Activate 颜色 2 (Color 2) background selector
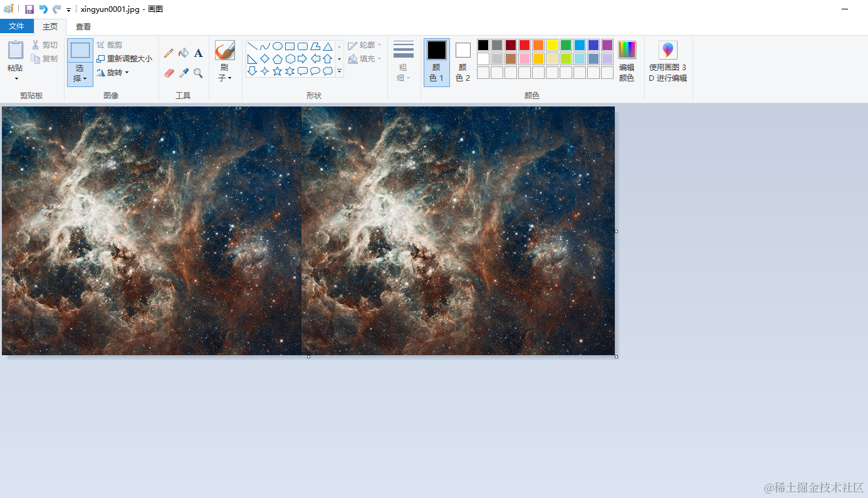The width and height of the screenshot is (868, 498). point(463,62)
